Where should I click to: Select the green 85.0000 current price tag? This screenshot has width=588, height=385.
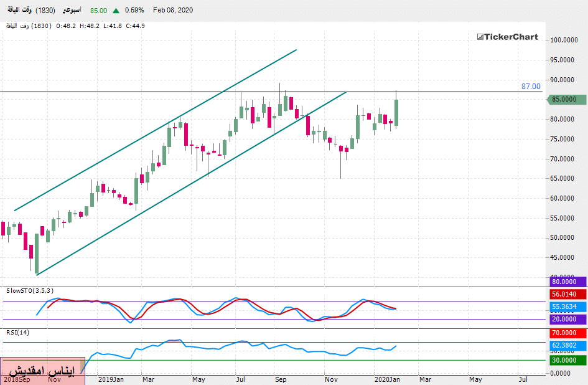click(567, 99)
